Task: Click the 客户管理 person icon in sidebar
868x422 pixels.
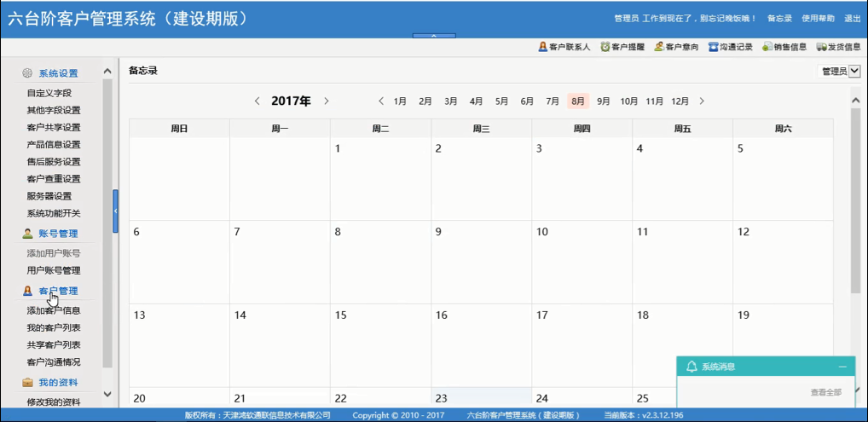Action: (27, 291)
